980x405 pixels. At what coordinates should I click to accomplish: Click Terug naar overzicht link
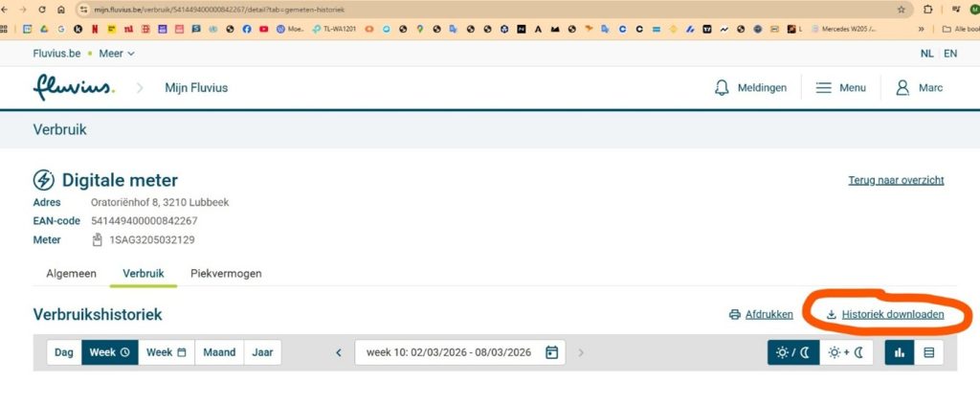click(896, 180)
